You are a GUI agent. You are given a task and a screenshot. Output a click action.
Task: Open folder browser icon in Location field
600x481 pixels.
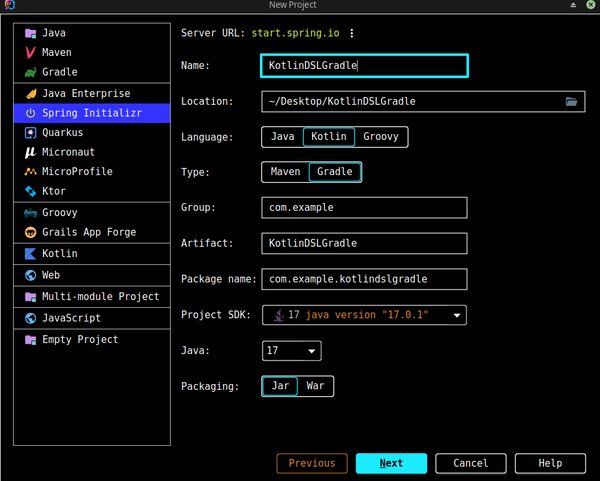pyautogui.click(x=571, y=101)
